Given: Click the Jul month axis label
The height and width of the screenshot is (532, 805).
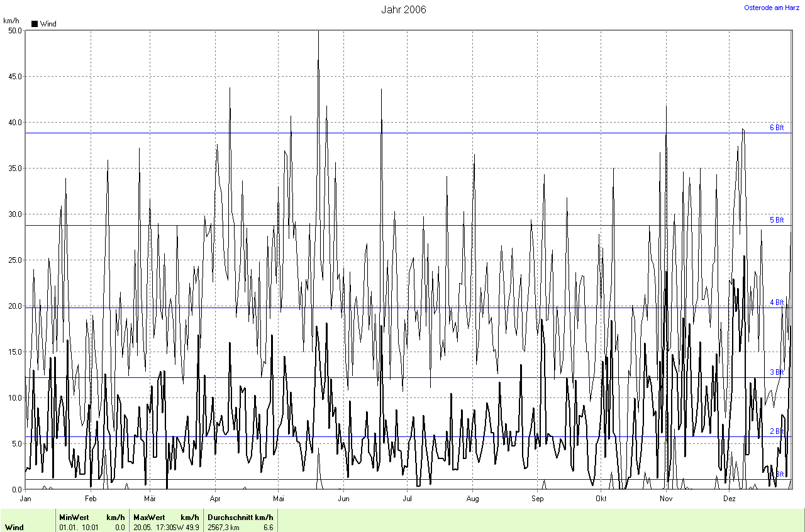Looking at the screenshot, I should (408, 499).
